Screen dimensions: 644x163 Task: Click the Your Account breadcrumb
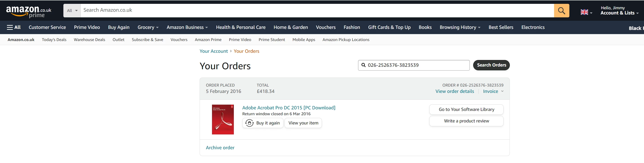click(x=214, y=51)
